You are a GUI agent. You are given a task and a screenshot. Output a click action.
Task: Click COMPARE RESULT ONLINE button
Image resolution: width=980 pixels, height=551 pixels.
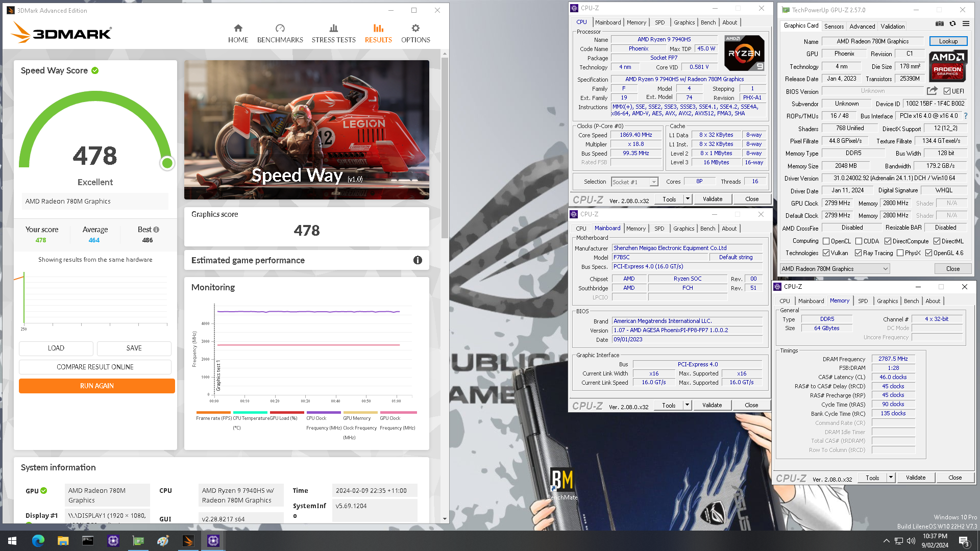click(95, 367)
